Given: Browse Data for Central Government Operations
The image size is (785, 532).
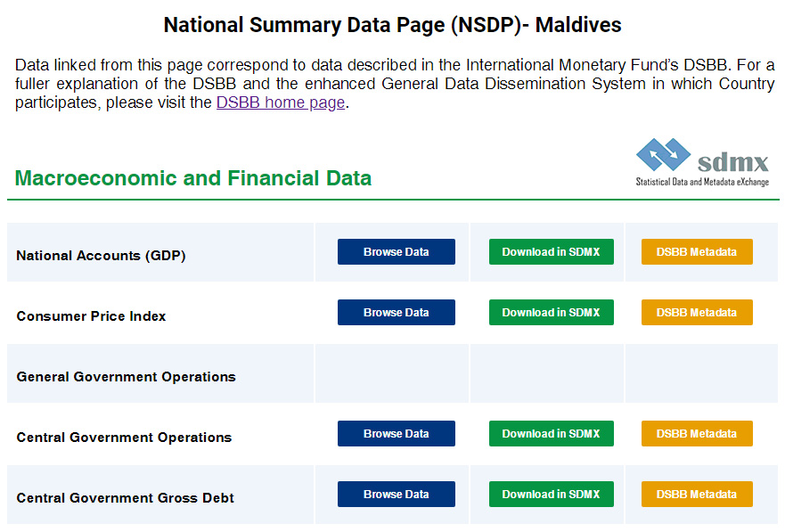Looking at the screenshot, I should [396, 433].
